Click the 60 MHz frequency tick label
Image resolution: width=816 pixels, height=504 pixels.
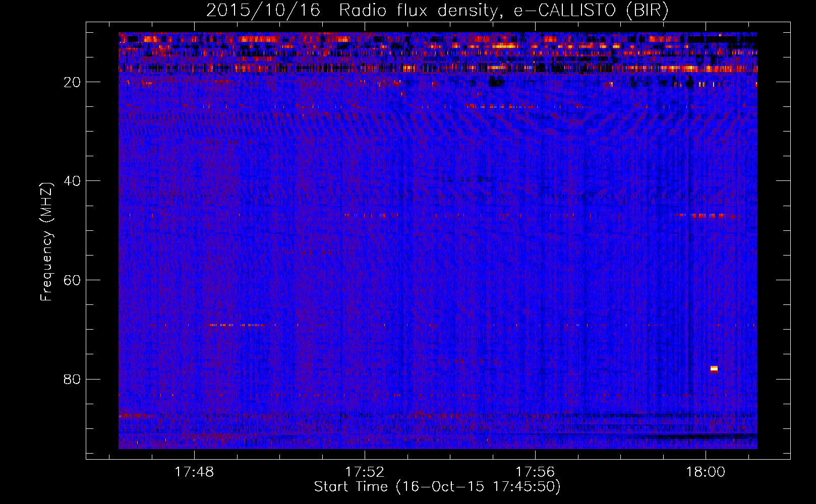72,280
